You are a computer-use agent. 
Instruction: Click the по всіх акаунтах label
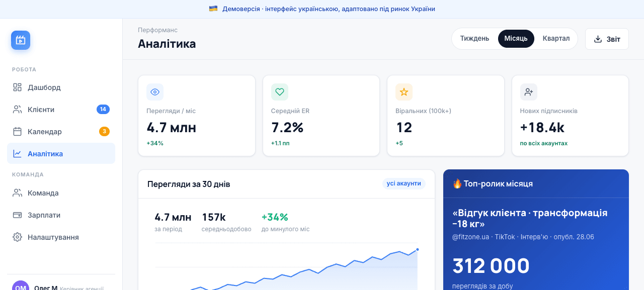pos(544,143)
